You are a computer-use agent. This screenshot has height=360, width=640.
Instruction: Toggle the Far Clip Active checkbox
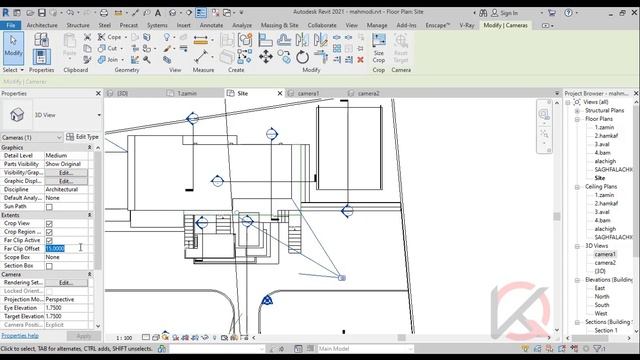click(49, 240)
